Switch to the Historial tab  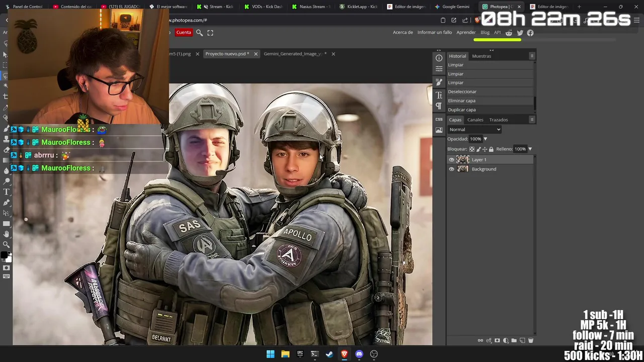point(457,56)
